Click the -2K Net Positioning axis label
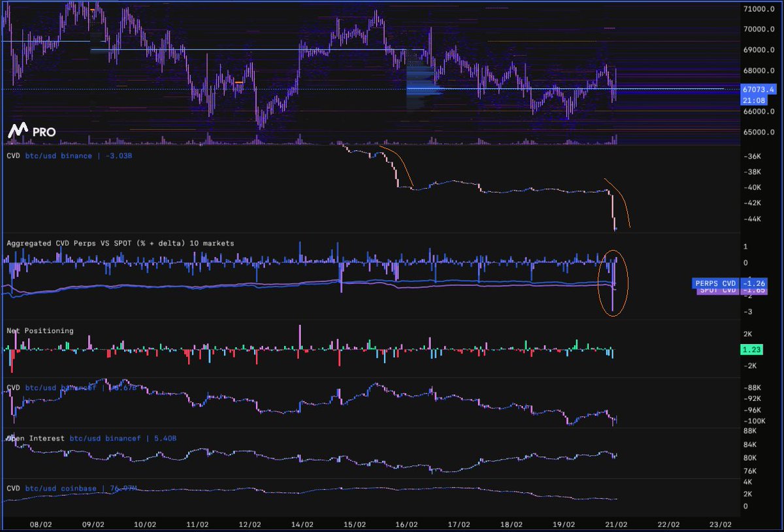The image size is (784, 532). (751, 366)
